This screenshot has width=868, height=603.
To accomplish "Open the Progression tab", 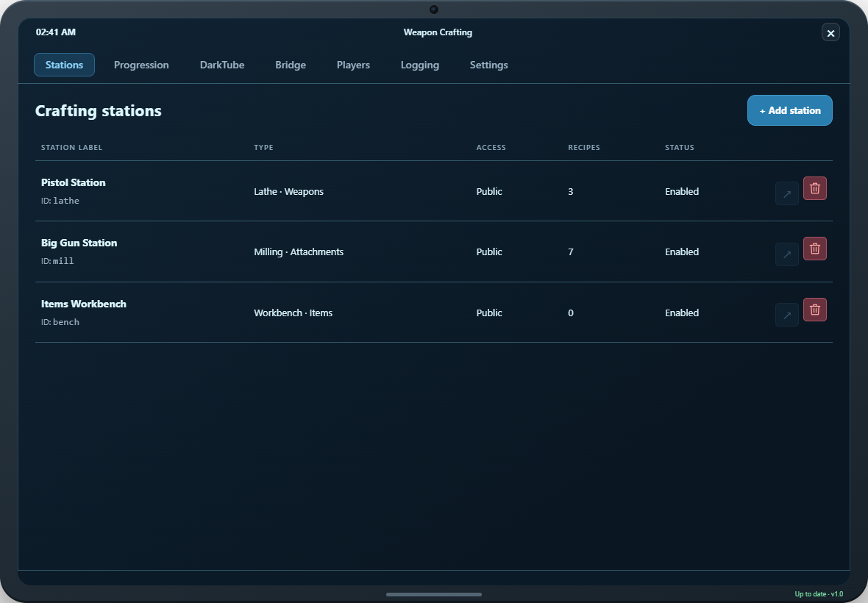I will coord(141,65).
